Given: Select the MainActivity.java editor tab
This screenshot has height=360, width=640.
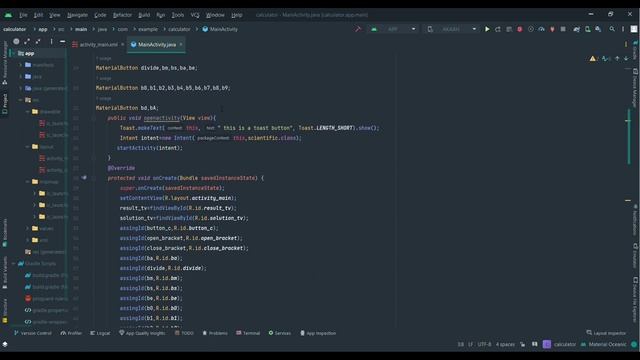Looking at the screenshot, I should 156,44.
